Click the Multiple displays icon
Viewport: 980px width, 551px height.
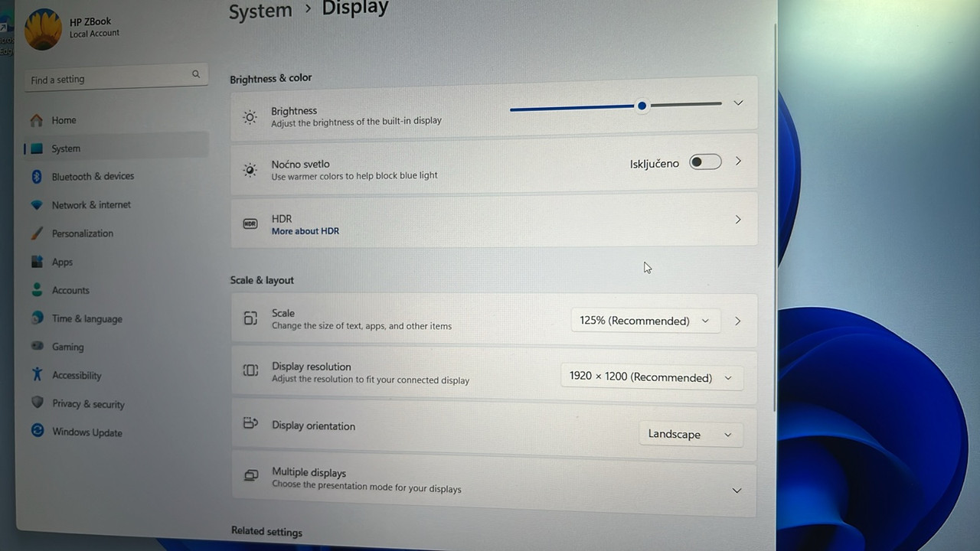[x=251, y=476]
